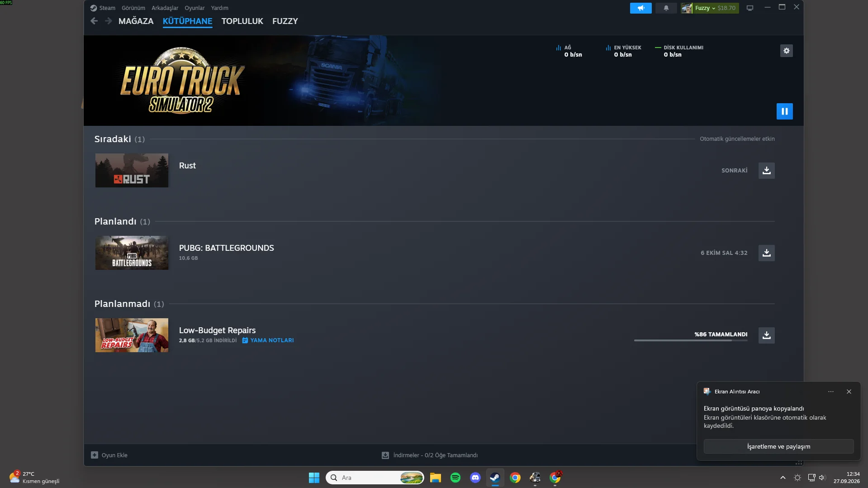Open the TOPLULUK tab

(242, 21)
